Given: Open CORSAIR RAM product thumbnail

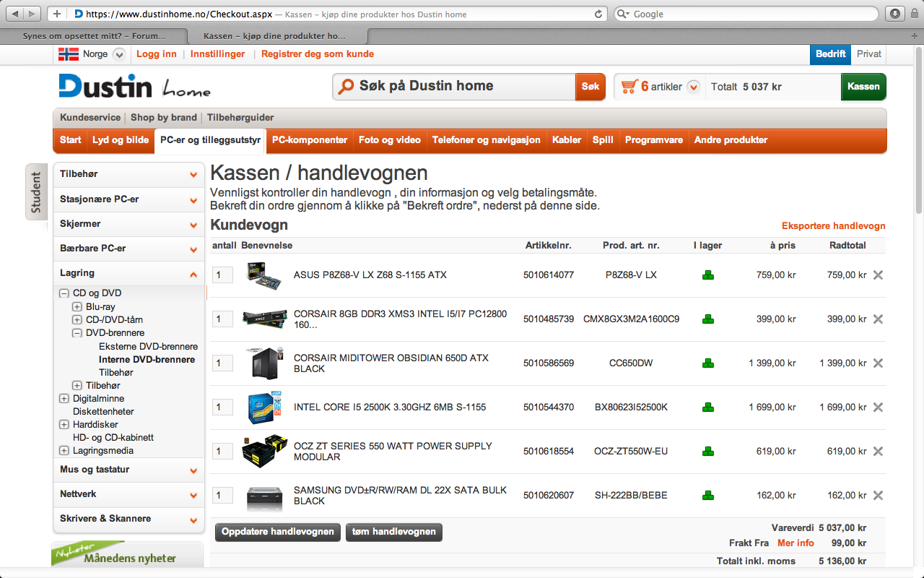Looking at the screenshot, I should (263, 319).
